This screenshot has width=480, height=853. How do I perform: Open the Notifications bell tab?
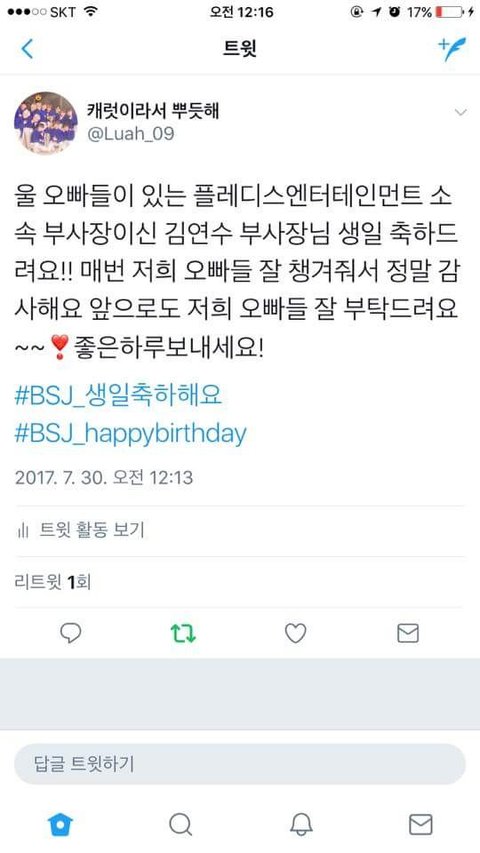301,825
